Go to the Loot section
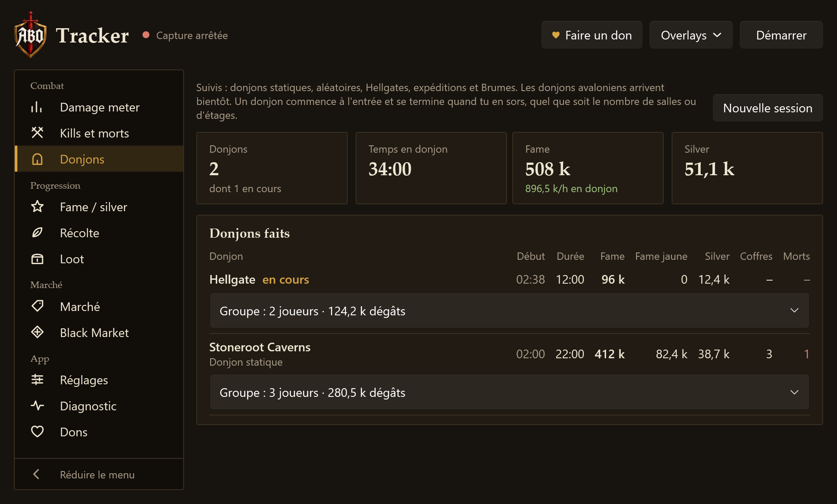Viewport: 837px width, 504px height. point(99,259)
